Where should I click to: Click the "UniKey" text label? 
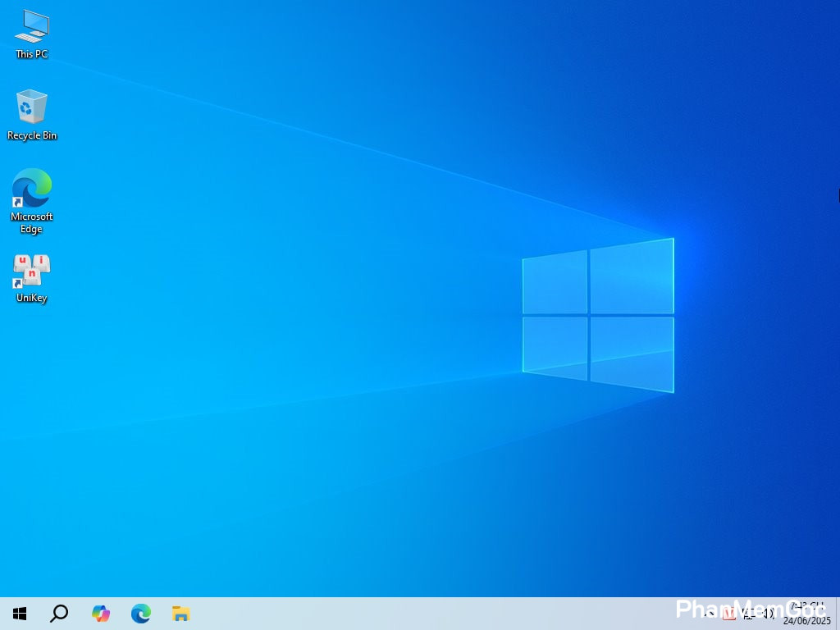pyautogui.click(x=31, y=298)
